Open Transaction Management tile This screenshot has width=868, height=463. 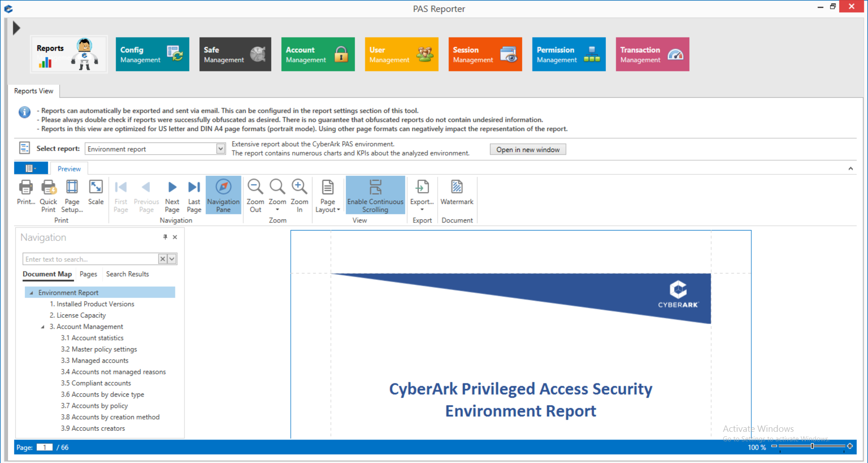pyautogui.click(x=652, y=54)
